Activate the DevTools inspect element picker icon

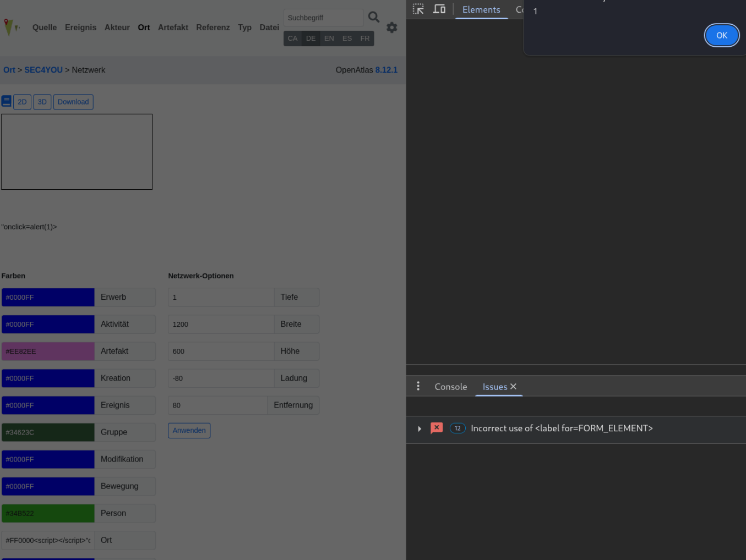418,9
